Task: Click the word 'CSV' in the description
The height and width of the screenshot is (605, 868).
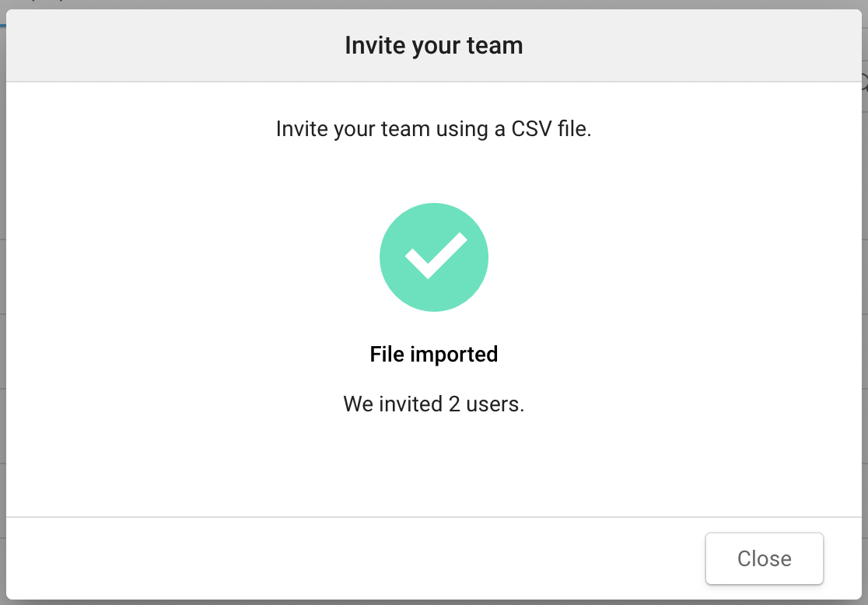Action: 531,128
